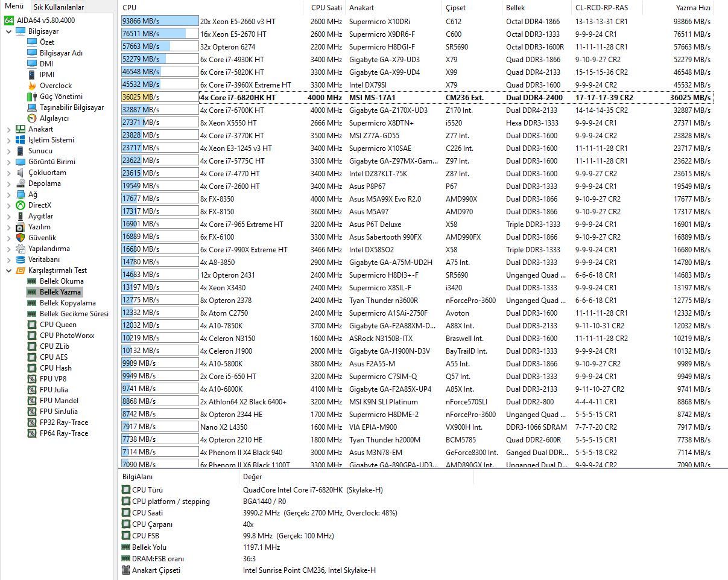Expand the Sunucu tree node
Image resolution: width=728 pixels, height=580 pixels.
[x=8, y=151]
